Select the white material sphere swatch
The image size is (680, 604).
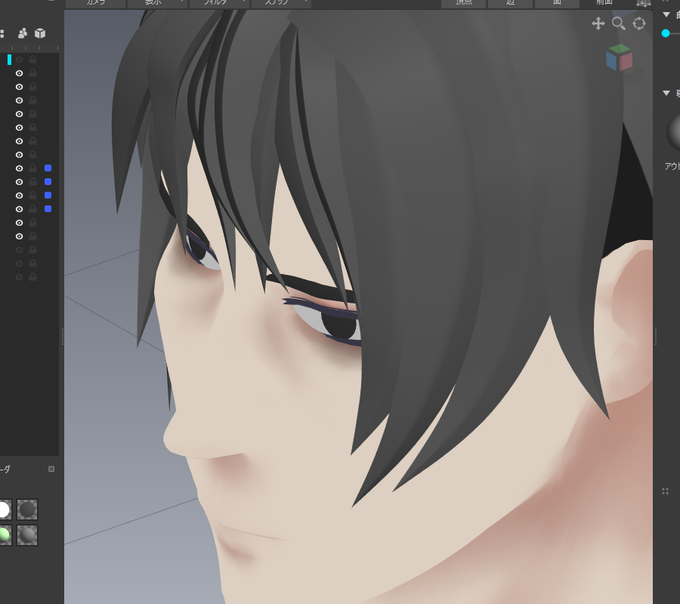4,509
